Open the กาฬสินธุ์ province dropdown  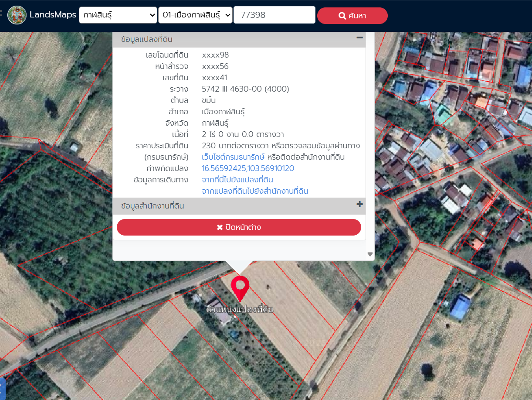point(118,15)
